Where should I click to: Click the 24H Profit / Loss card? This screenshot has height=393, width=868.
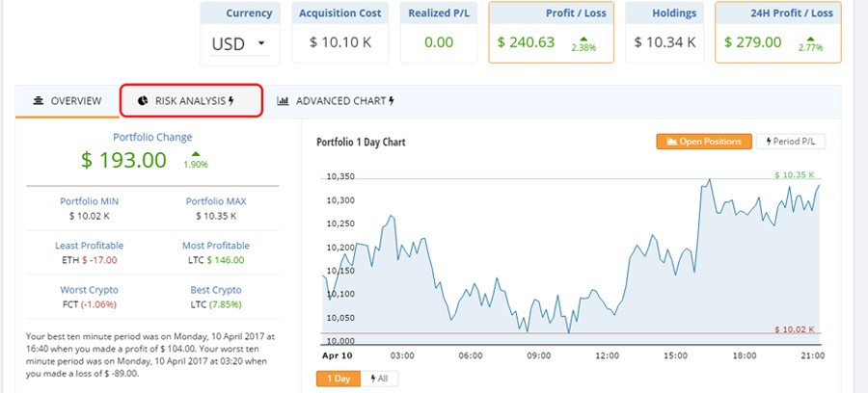[x=776, y=32]
